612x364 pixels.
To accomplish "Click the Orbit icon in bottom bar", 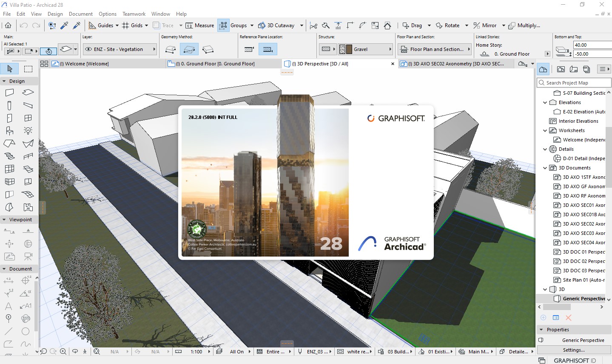I will 75,351.
